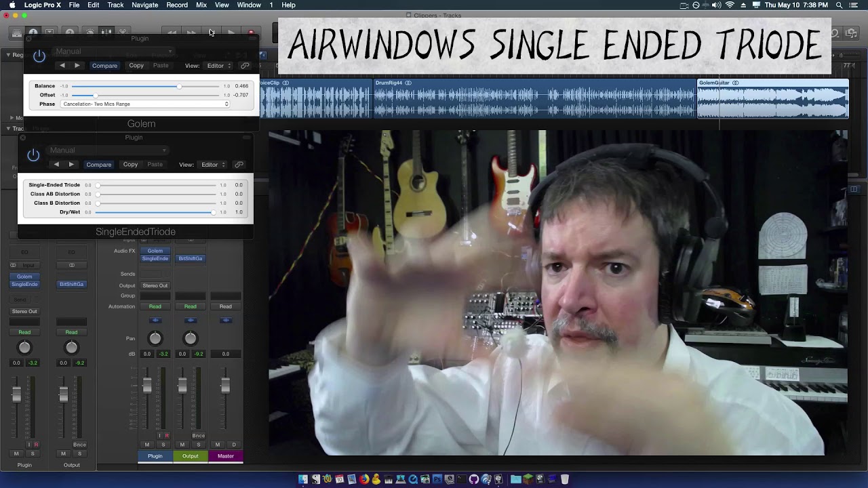Open the Mix menu
The height and width of the screenshot is (488, 868).
click(201, 5)
